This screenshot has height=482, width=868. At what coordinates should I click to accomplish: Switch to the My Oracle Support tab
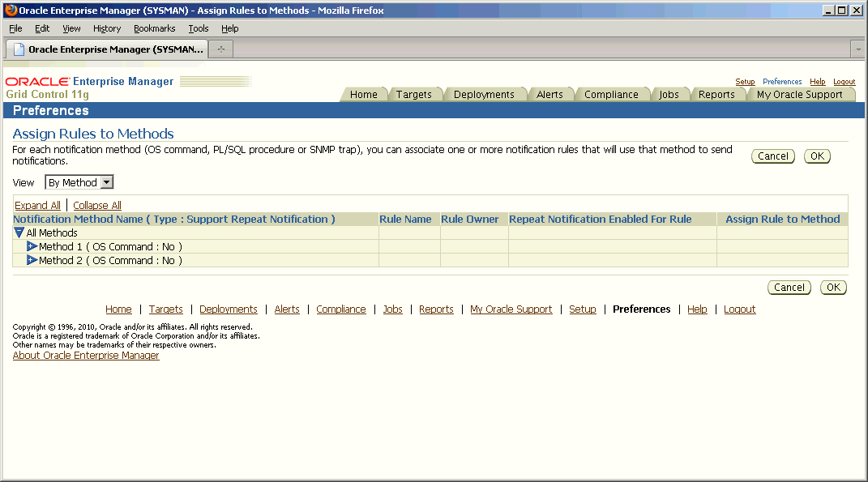point(799,95)
